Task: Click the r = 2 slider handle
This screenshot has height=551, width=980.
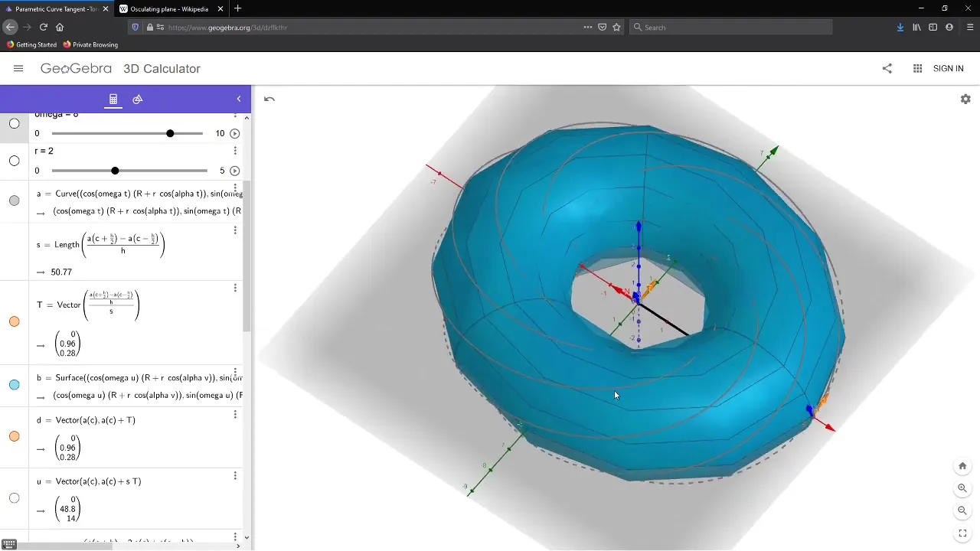Action: (x=115, y=171)
